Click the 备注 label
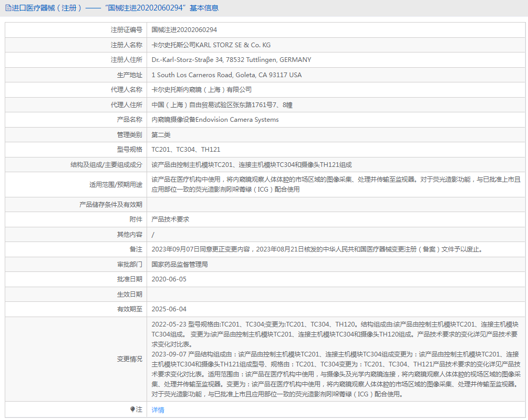528x420 pixels. [x=136, y=249]
